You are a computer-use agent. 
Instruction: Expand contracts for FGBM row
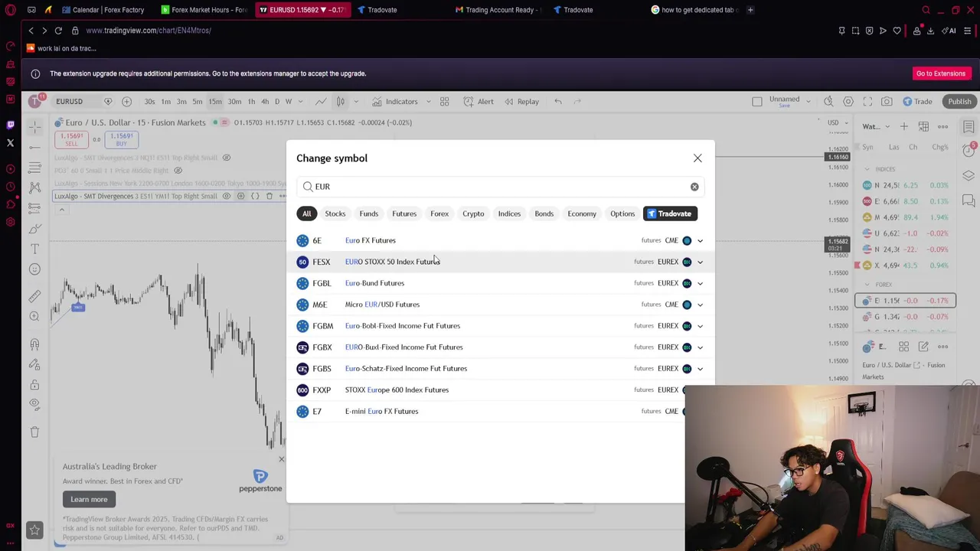click(x=700, y=326)
